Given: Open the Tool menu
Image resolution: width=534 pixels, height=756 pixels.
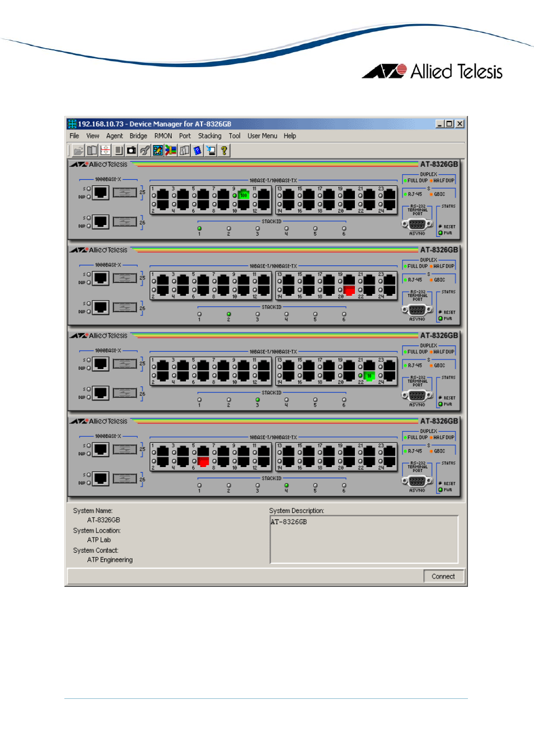Looking at the screenshot, I should coord(235,136).
